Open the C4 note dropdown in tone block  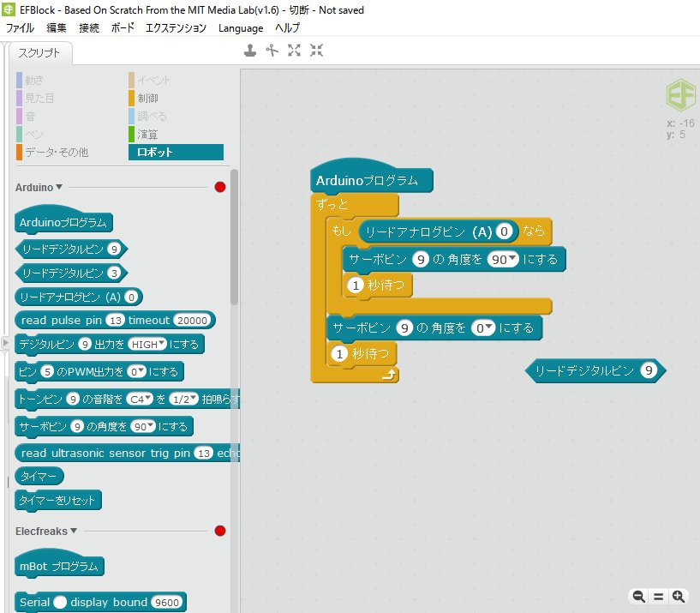click(x=140, y=399)
